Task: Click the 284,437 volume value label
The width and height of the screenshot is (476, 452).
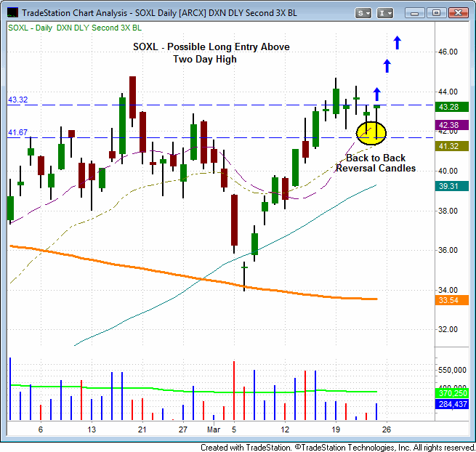Action: (x=453, y=404)
